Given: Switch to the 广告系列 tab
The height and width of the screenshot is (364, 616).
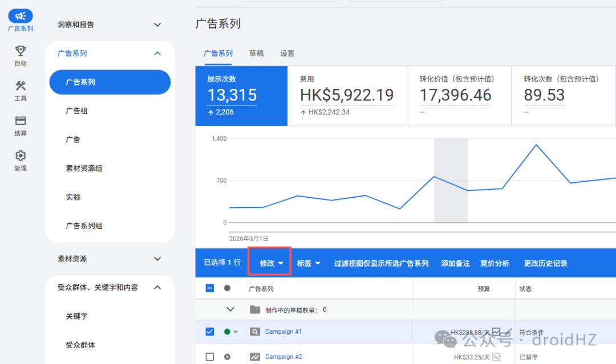Looking at the screenshot, I should pos(218,54).
